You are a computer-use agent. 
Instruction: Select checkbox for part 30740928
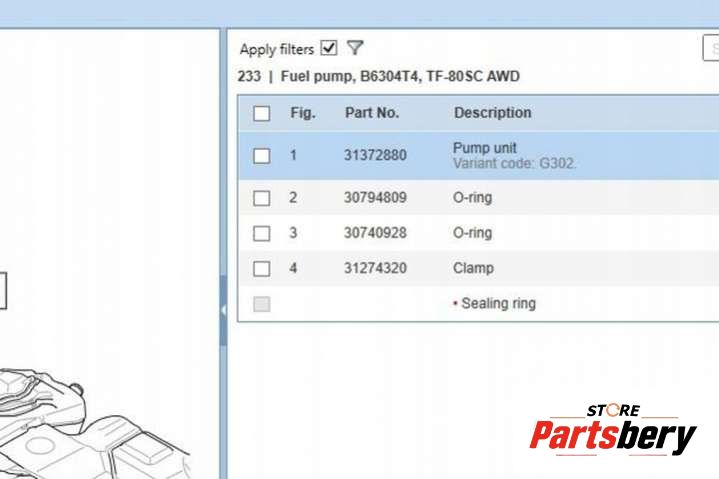click(x=262, y=233)
